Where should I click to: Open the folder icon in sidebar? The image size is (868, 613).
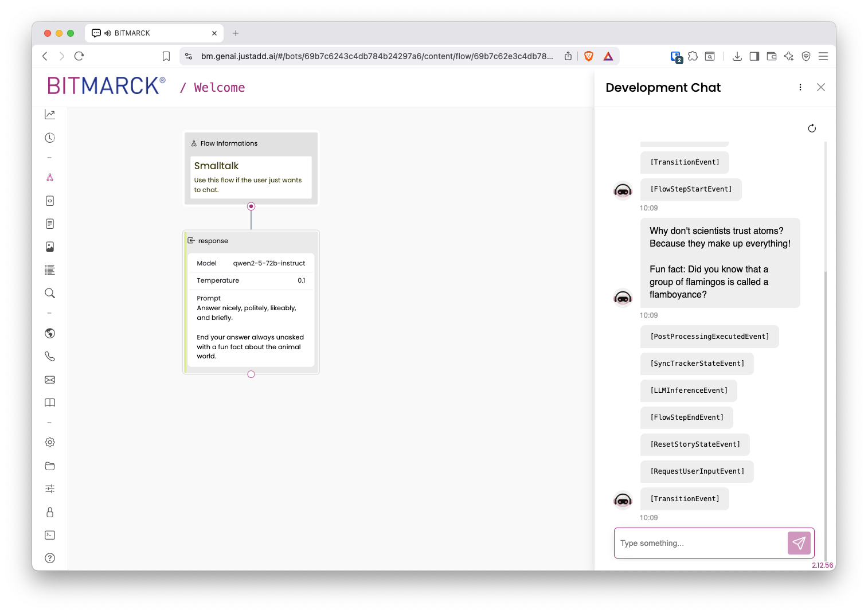click(50, 466)
